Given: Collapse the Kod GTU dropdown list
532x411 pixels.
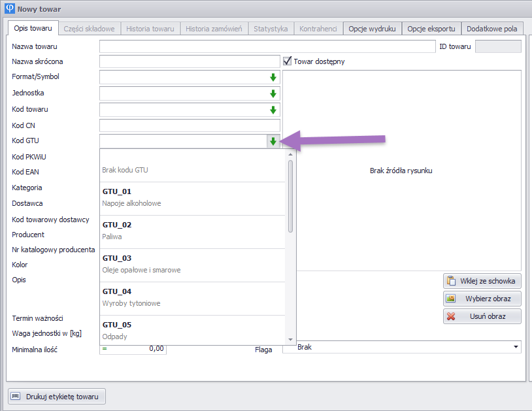Looking at the screenshot, I should tap(273, 141).
